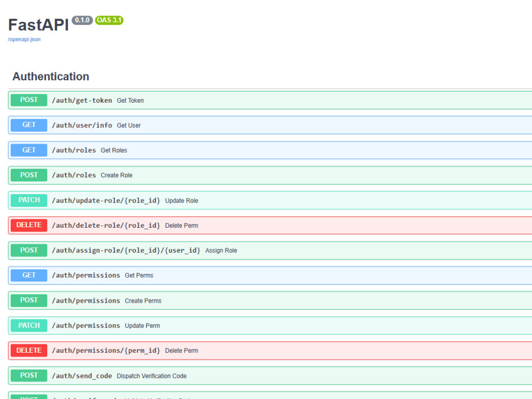
Task: Expand POST /auth/send_code endpoint
Action: click(270, 376)
